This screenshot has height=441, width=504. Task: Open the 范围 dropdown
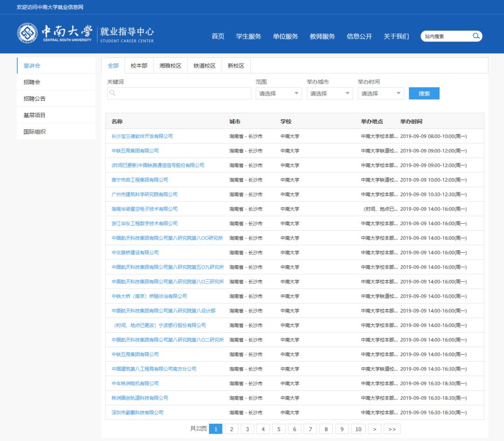pyautogui.click(x=279, y=93)
